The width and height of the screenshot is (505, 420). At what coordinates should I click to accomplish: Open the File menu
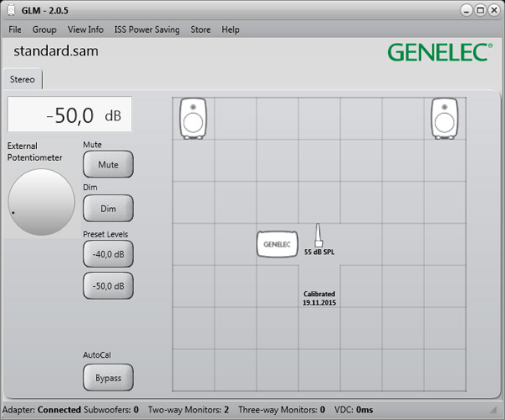15,29
